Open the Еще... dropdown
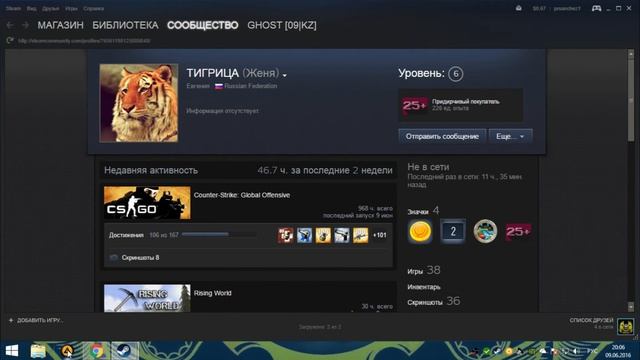Screen dimensions: 640x360 510,136
